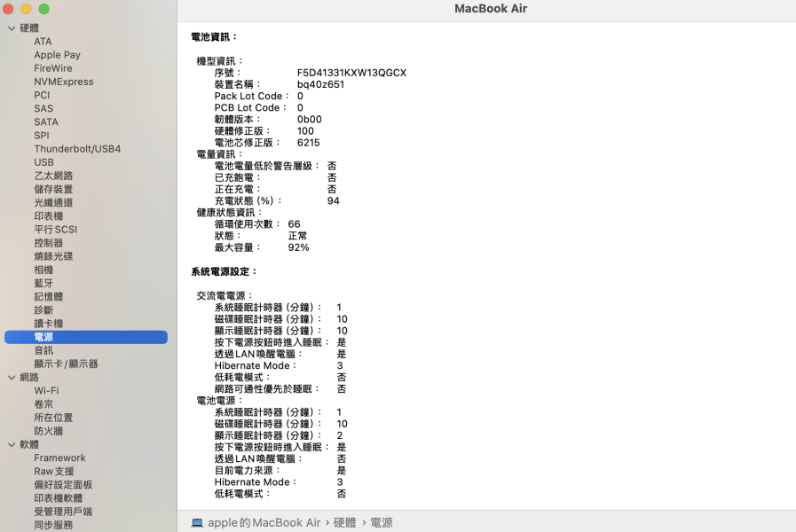Click the 網路 category label
The width and height of the screenshot is (796, 532).
29,378
